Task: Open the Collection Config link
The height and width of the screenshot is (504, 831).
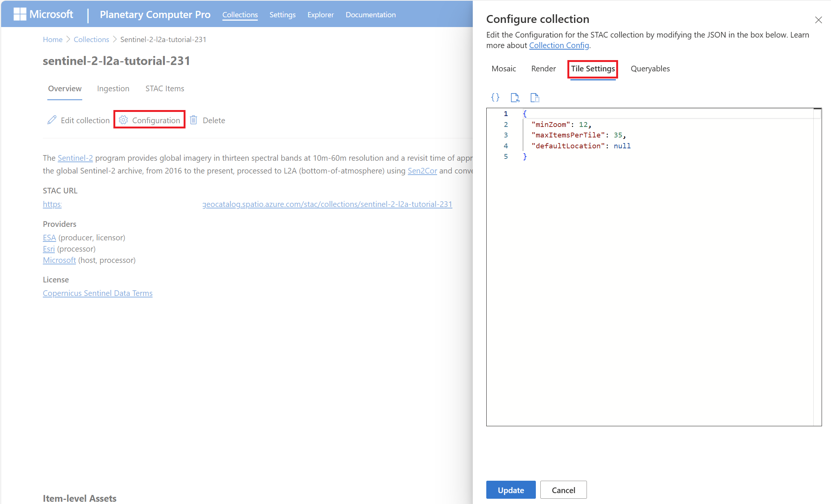Action: 559,45
